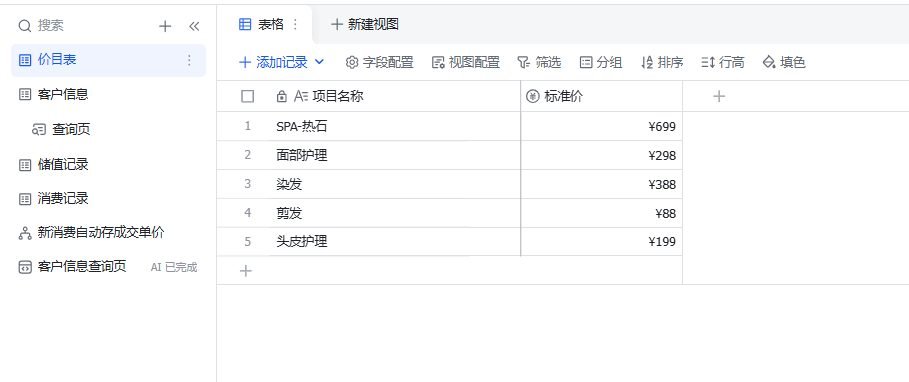
Task: Click the code page icon beside 客户信息查询页
Action: point(25,267)
